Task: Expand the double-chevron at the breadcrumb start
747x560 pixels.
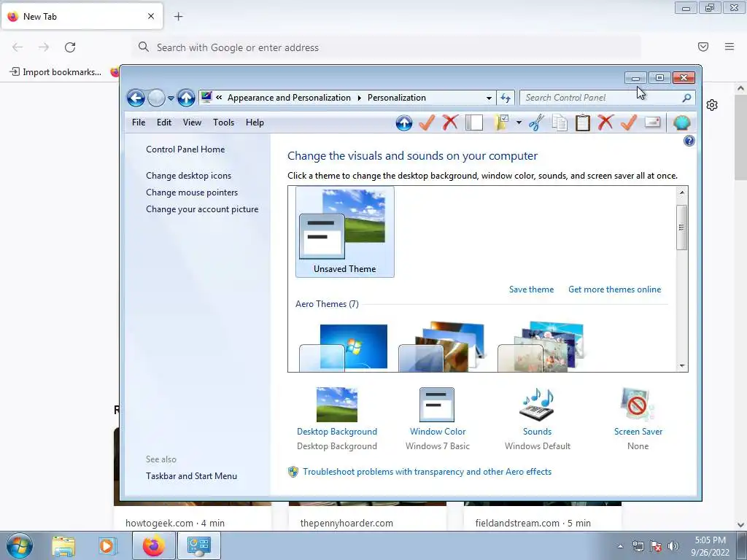Action: [x=219, y=98]
